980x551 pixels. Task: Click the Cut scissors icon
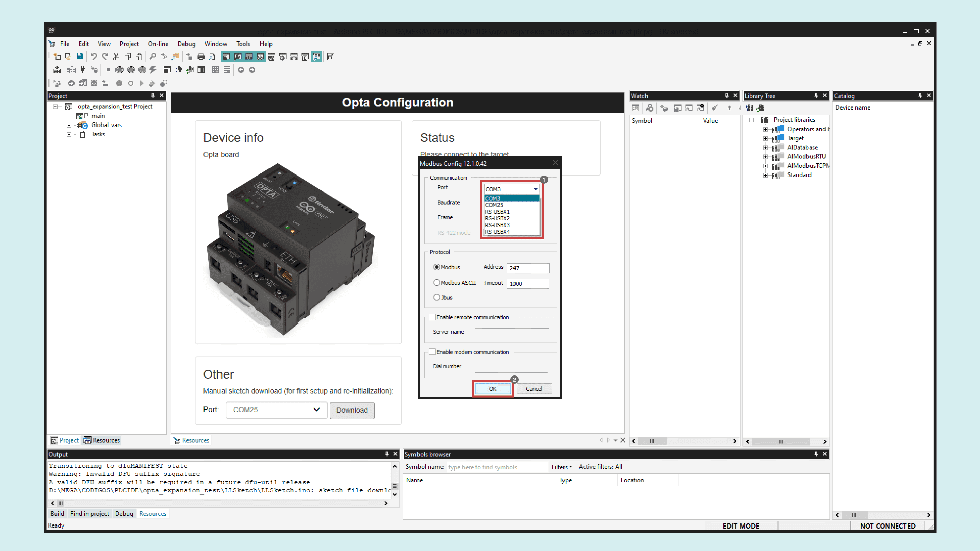click(116, 57)
